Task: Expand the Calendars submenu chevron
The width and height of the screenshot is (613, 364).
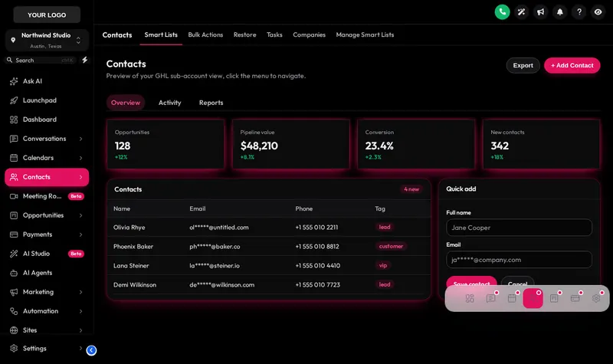Action: pyautogui.click(x=80, y=158)
